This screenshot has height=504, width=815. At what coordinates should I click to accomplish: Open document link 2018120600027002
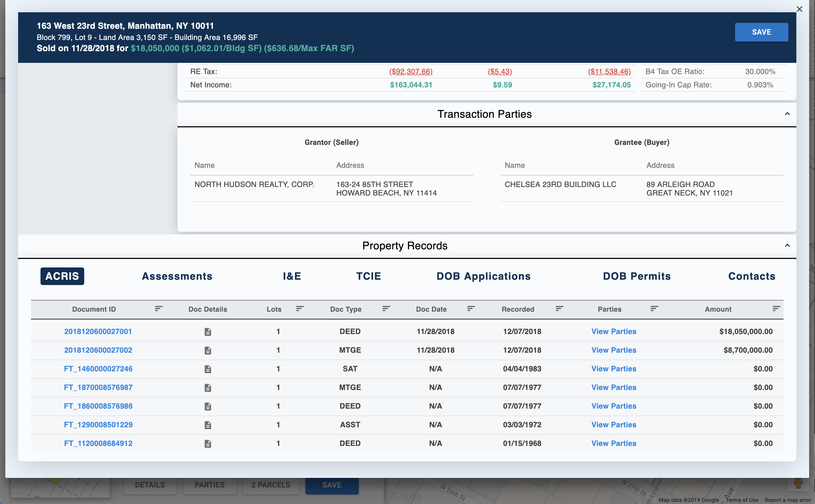pos(98,350)
